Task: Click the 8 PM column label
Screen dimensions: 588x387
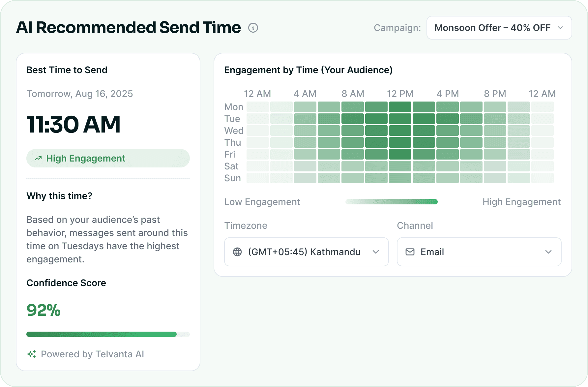Action: 495,94
